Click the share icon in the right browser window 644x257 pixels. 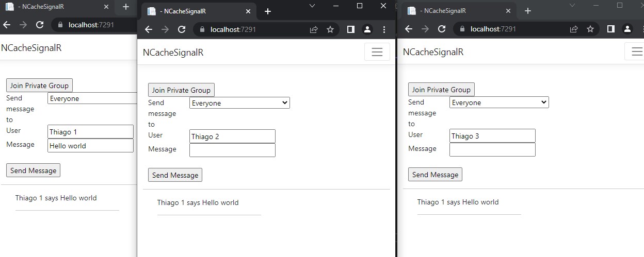[574, 29]
